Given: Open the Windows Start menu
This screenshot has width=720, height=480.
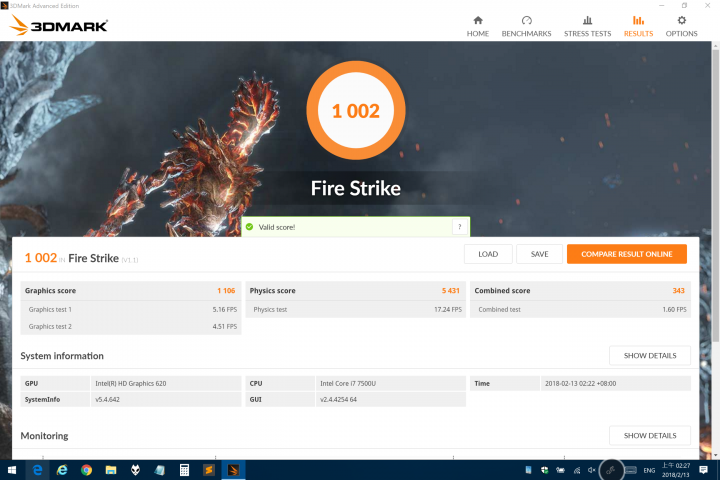Looking at the screenshot, I should [x=12, y=470].
